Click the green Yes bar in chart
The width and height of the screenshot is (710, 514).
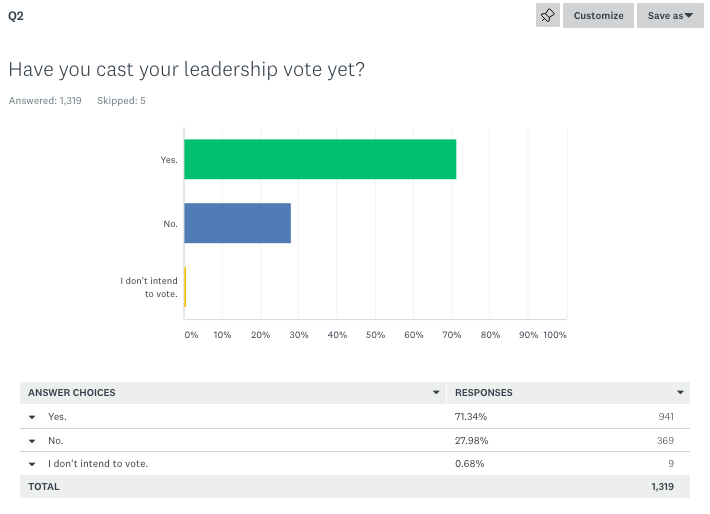(320, 159)
